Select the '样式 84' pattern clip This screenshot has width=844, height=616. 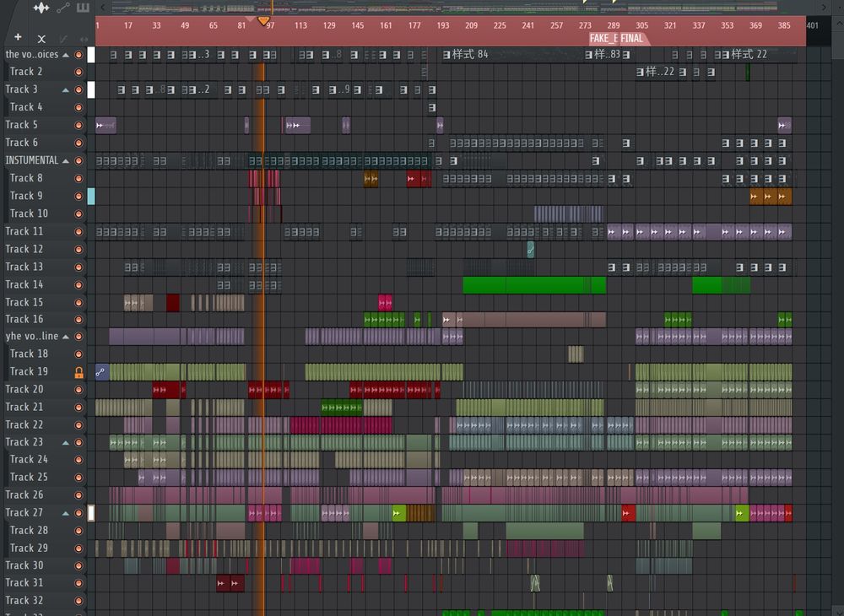(x=511, y=54)
